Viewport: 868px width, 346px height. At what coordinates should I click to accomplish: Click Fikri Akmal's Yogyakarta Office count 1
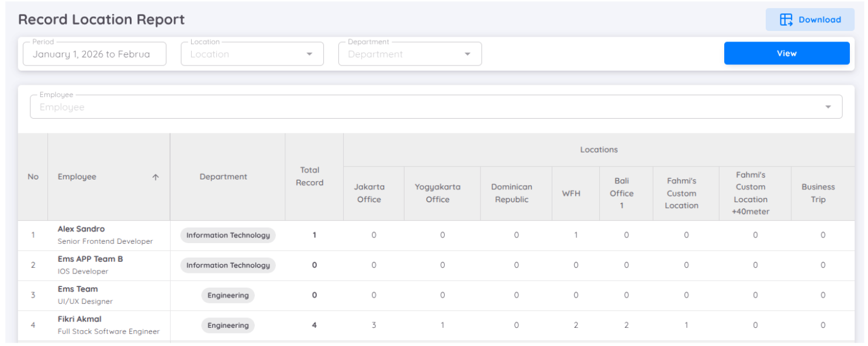point(442,326)
